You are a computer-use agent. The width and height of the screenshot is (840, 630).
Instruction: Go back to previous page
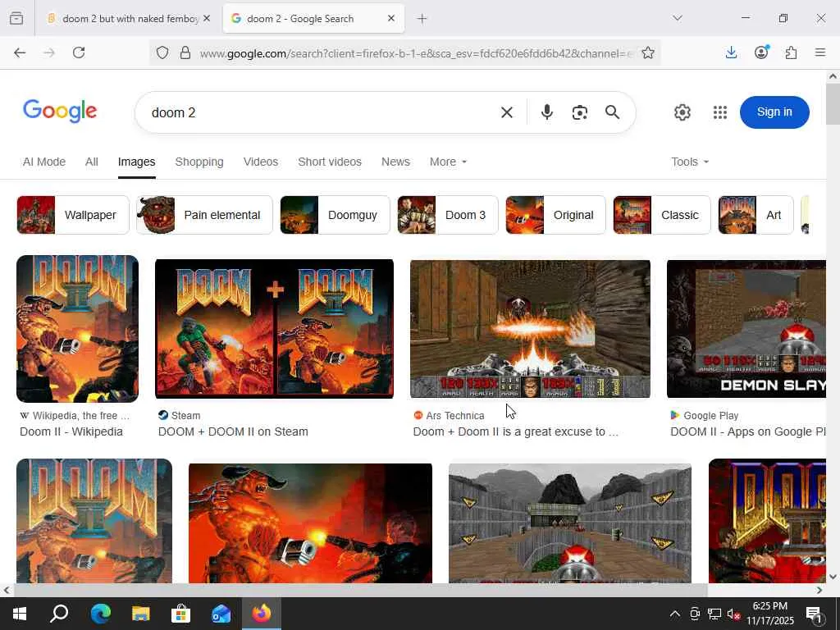pyautogui.click(x=20, y=53)
